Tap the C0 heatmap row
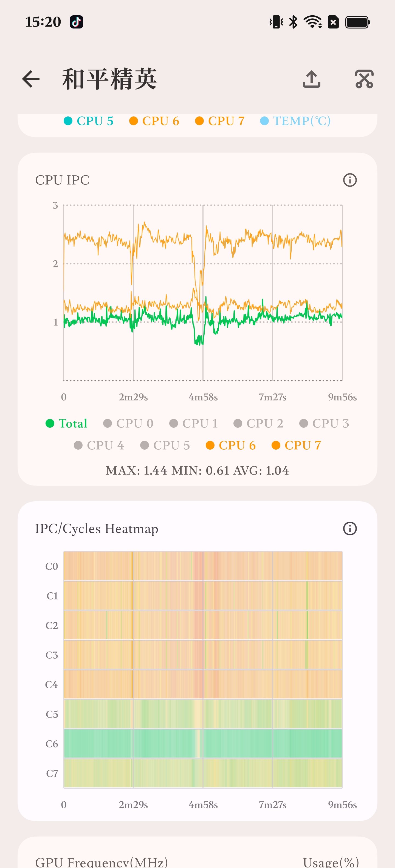395x868 pixels. click(203, 566)
